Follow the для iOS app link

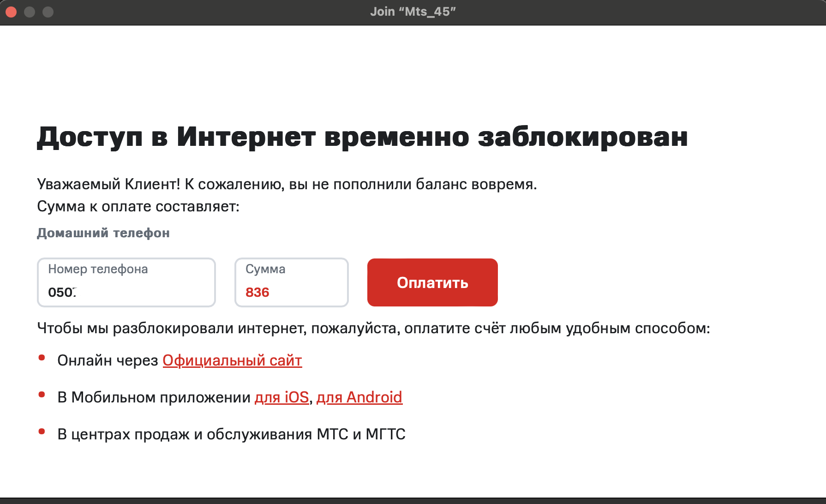[281, 397]
